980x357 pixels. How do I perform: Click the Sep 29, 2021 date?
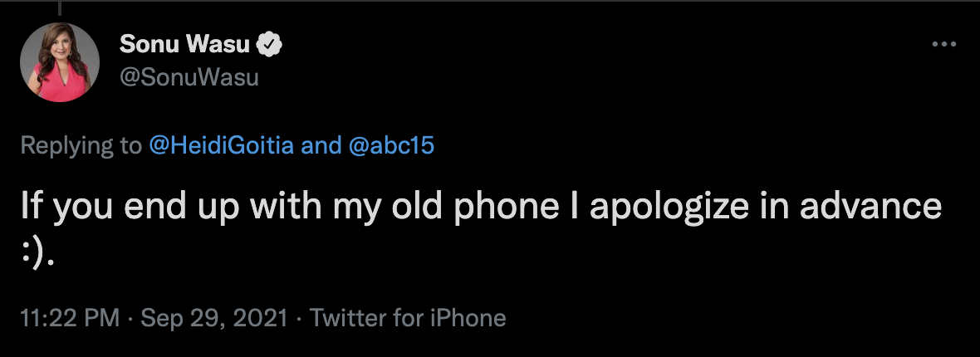[x=214, y=318]
